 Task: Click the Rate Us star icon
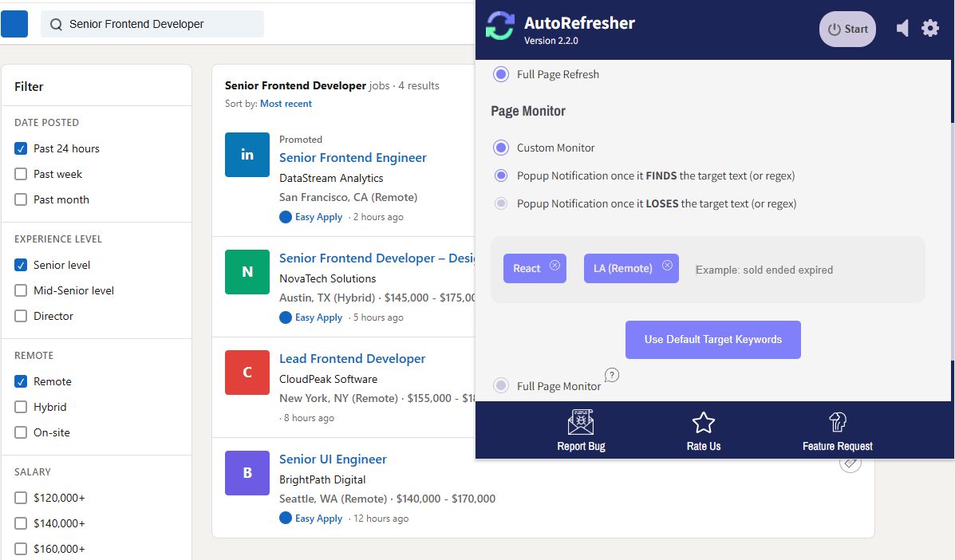[704, 423]
